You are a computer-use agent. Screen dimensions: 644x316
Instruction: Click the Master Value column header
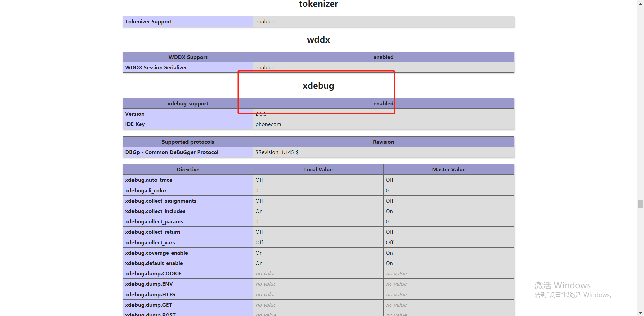tap(449, 169)
